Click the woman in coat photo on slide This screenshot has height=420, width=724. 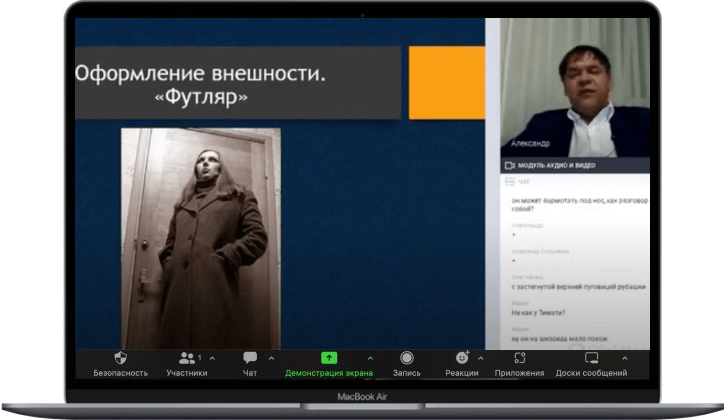click(x=200, y=236)
